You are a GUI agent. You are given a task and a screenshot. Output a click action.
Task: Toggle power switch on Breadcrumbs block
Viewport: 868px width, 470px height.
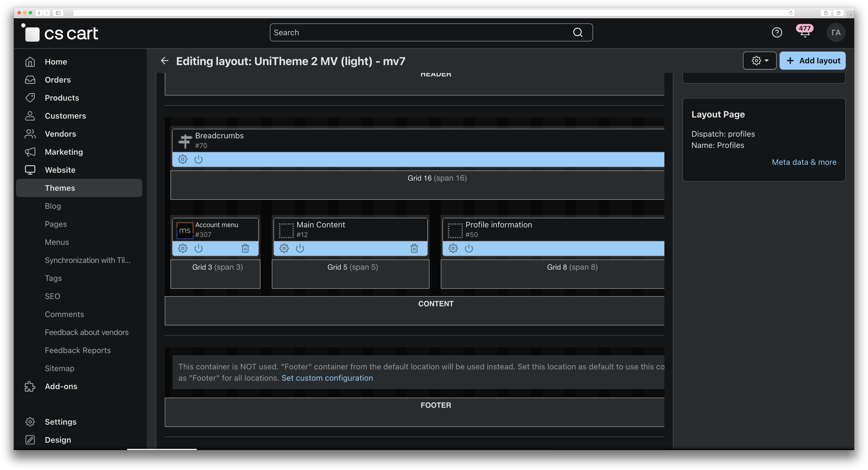pyautogui.click(x=199, y=159)
